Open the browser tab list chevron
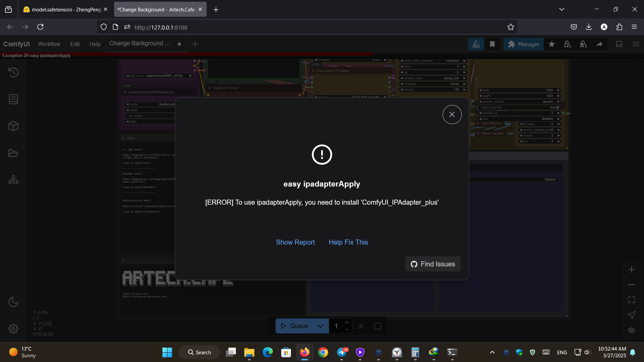Viewport: 644px width, 362px height. tap(561, 9)
